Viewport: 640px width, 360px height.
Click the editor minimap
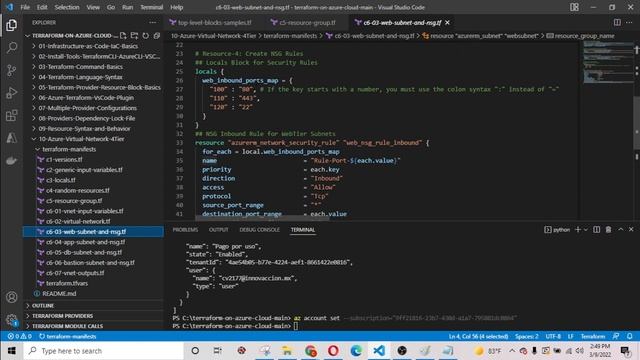tap(608, 61)
